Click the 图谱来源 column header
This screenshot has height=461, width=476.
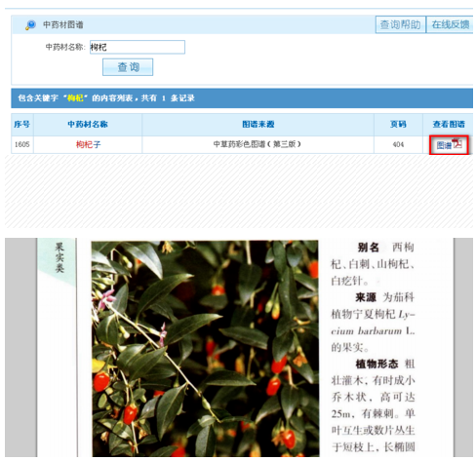[258, 124]
